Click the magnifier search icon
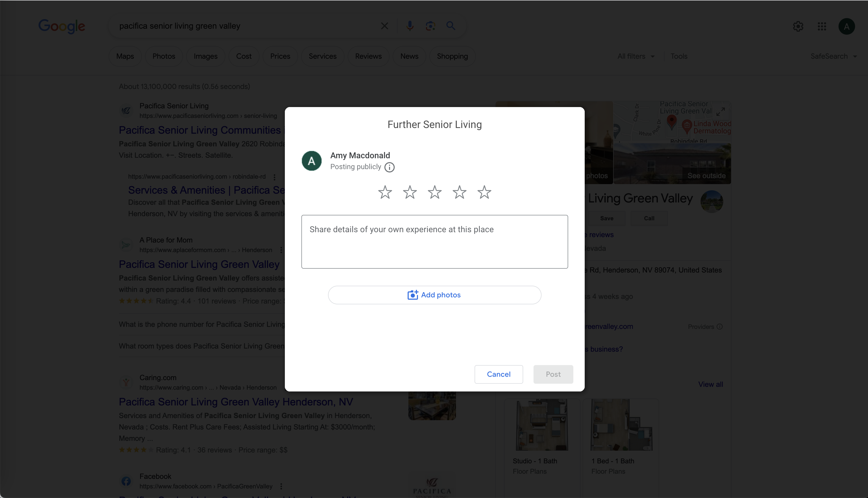Screen dimensions: 868x498 click(x=451, y=26)
